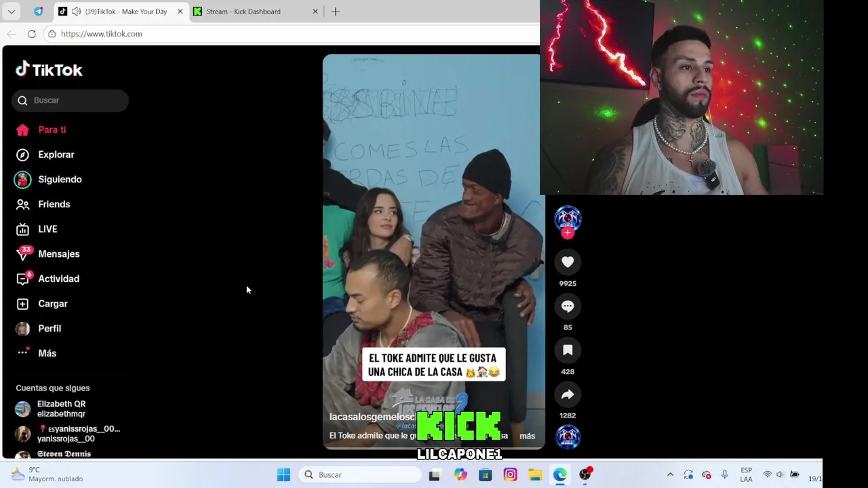Open the creator's avatar above like button
Image resolution: width=868 pixels, height=488 pixels.
coord(568,218)
